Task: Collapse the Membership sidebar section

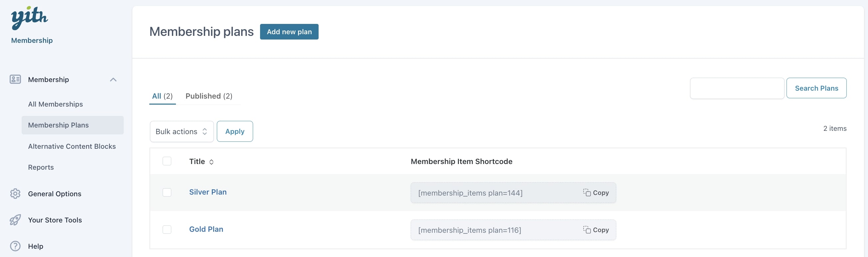Action: 113,80
